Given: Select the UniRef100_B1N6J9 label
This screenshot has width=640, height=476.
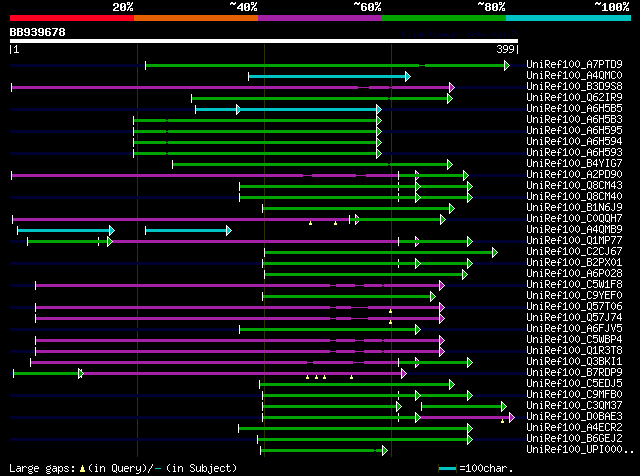Looking at the screenshot, I should (574, 207).
